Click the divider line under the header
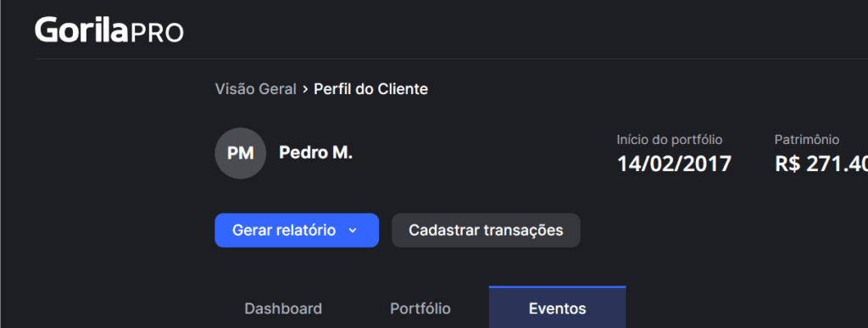The width and height of the screenshot is (868, 328). tap(451, 58)
